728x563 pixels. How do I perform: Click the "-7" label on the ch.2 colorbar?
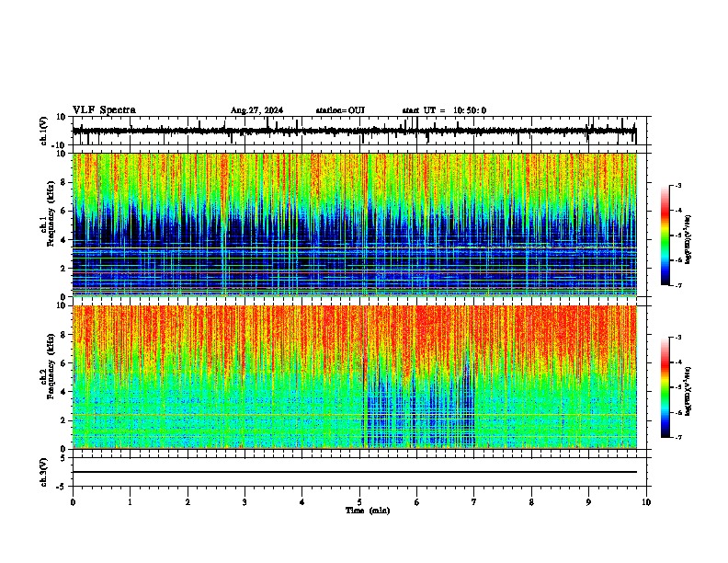[678, 437]
